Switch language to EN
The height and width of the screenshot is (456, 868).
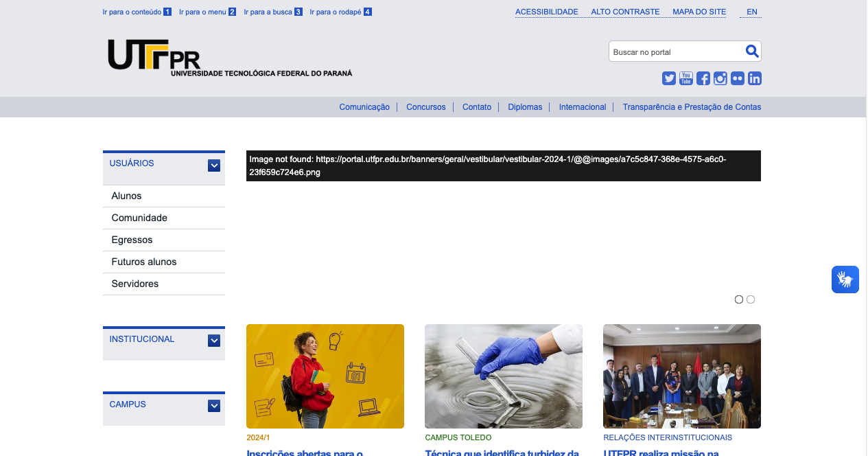coord(752,12)
